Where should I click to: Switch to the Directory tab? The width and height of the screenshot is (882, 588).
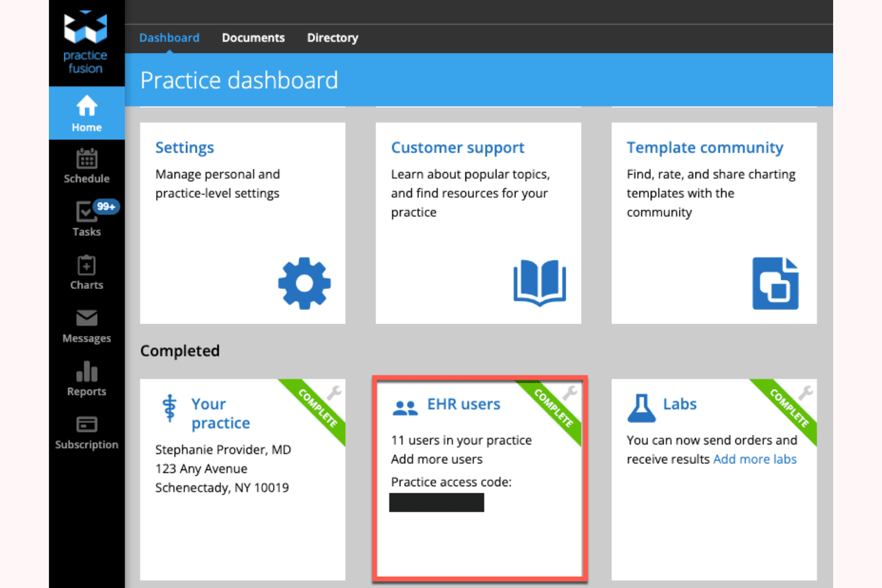pos(333,38)
